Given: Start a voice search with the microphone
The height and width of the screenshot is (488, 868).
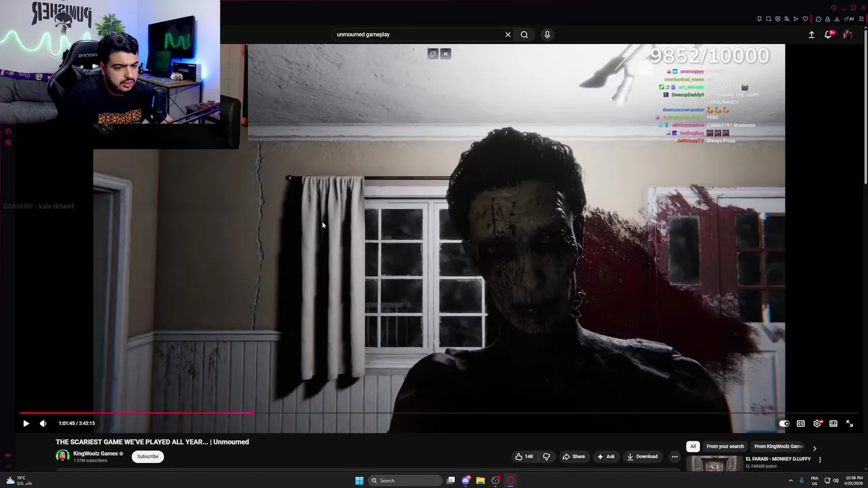Looking at the screenshot, I should tap(547, 35).
